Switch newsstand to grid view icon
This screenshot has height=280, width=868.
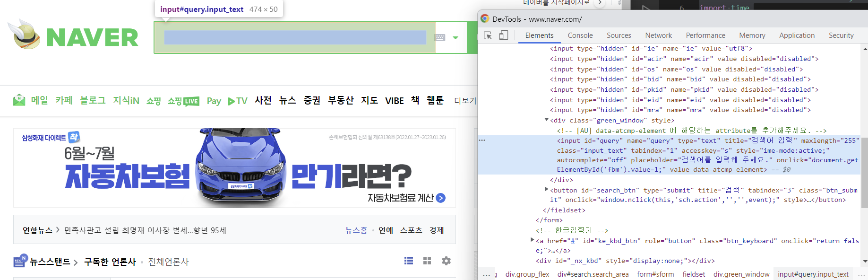pos(427,261)
